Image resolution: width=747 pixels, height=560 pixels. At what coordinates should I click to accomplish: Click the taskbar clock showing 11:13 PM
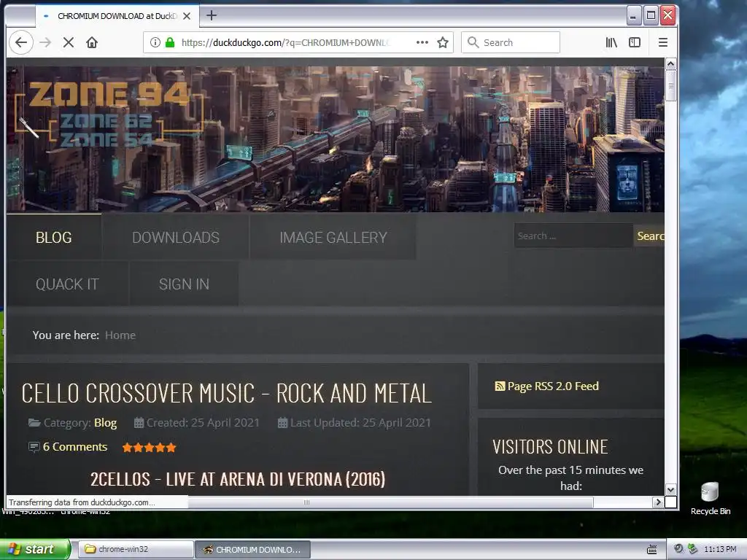point(720,549)
